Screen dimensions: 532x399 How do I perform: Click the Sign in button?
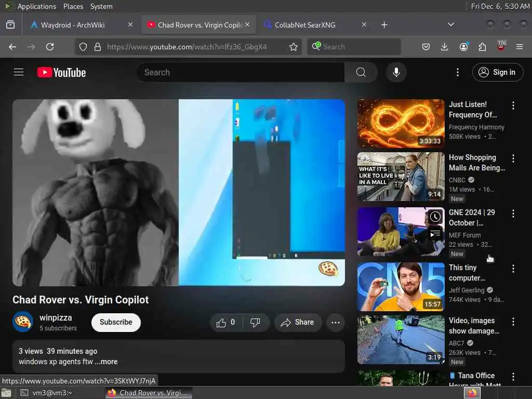pos(497,72)
